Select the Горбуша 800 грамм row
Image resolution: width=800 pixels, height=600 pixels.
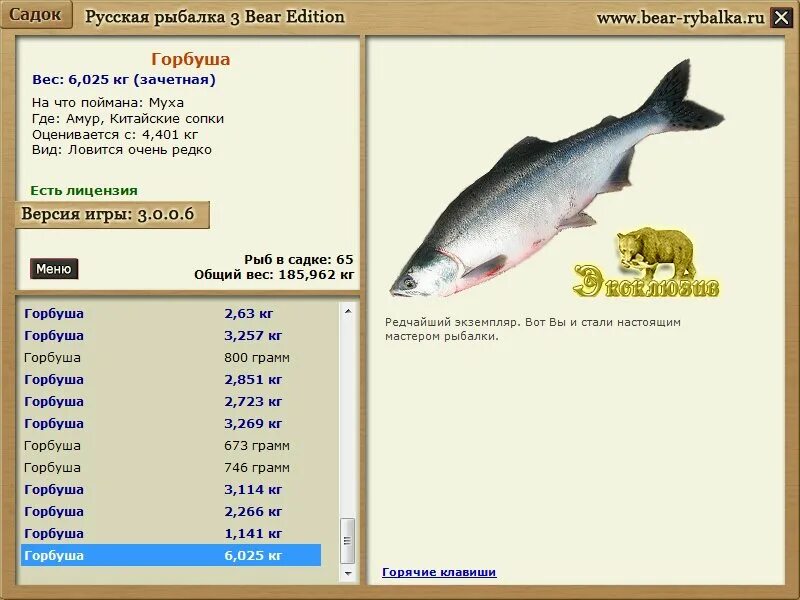pyautogui.click(x=171, y=357)
